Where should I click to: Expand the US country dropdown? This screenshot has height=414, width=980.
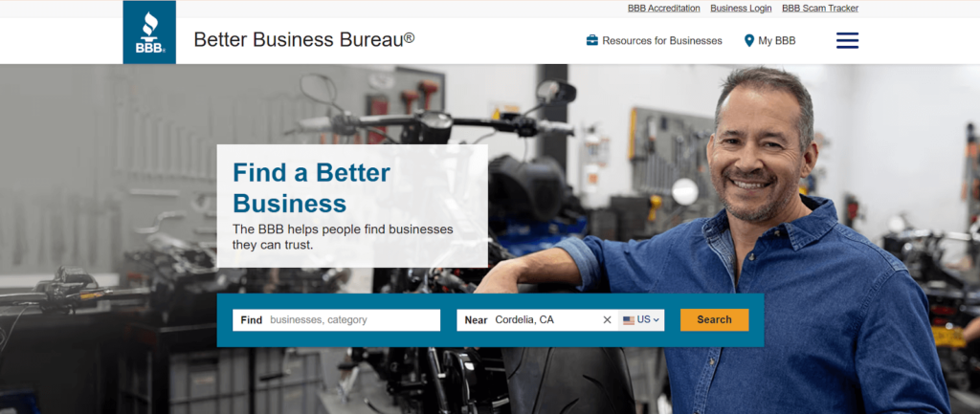click(x=642, y=319)
